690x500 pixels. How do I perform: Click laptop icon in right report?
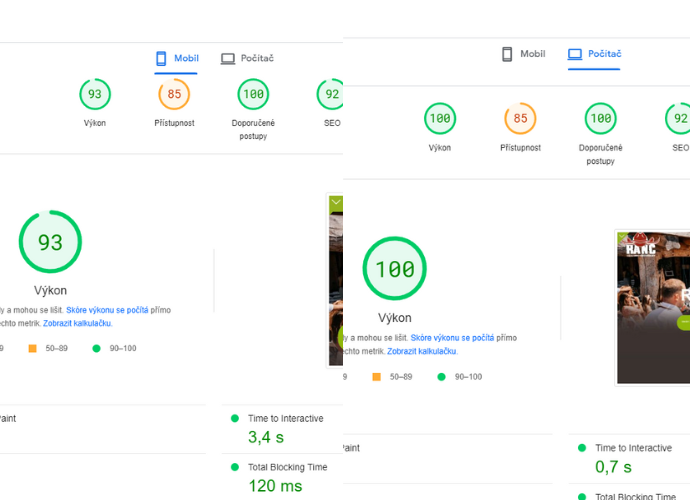pyautogui.click(x=575, y=54)
